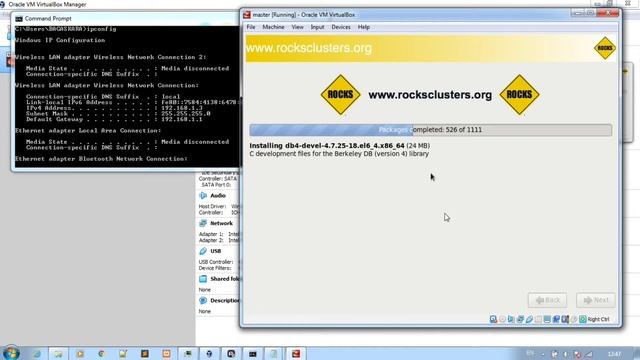The image size is (640, 360).
Task: Open the View menu in VM window
Action: (x=297, y=27)
